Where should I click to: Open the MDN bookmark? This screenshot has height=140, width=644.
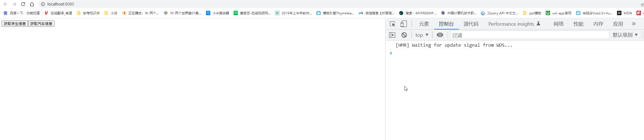[624, 13]
